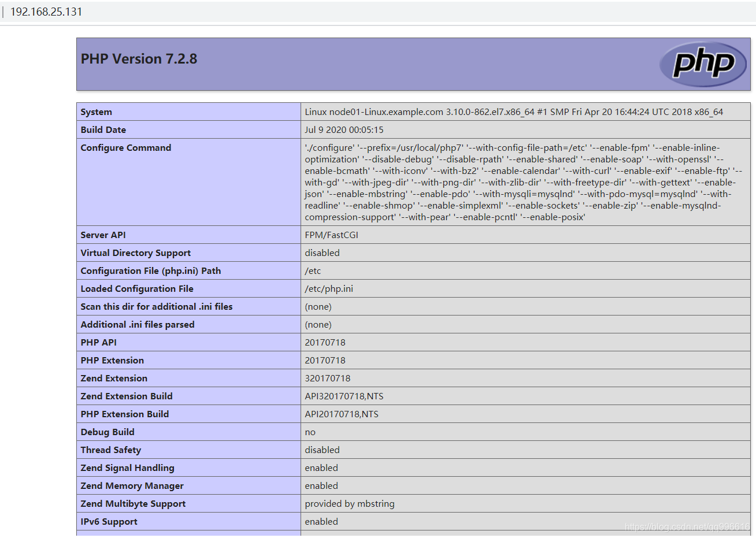This screenshot has width=756, height=538.
Task: Click the Zend Signal Handling label
Action: click(x=128, y=468)
